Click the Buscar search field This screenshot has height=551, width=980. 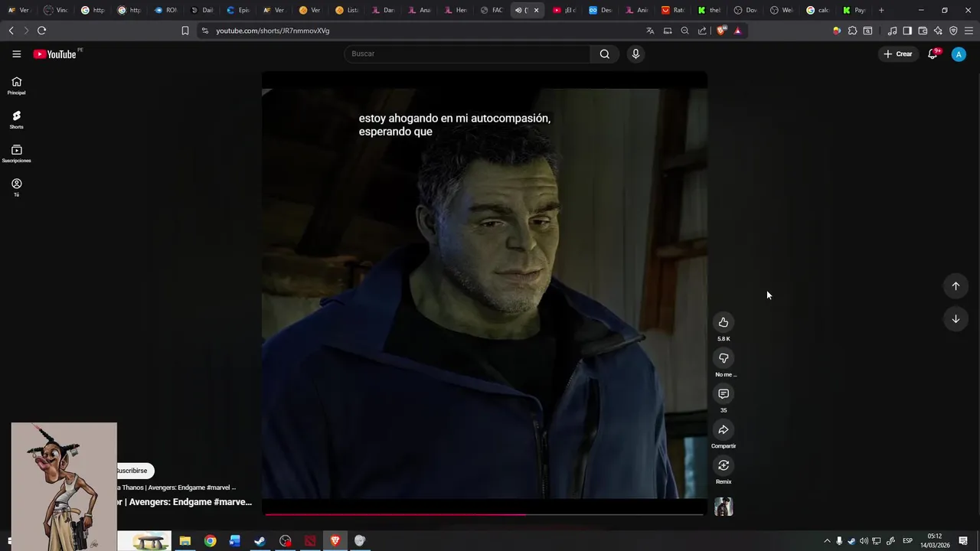(467, 54)
